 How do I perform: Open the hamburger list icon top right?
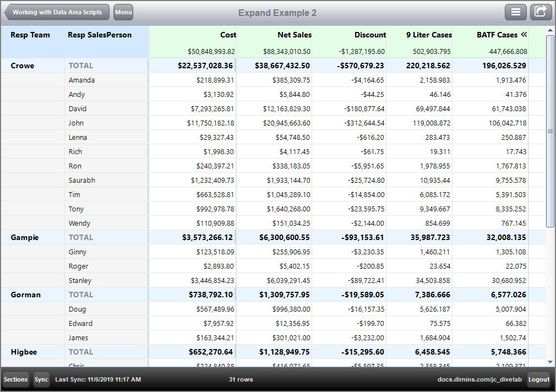click(516, 12)
